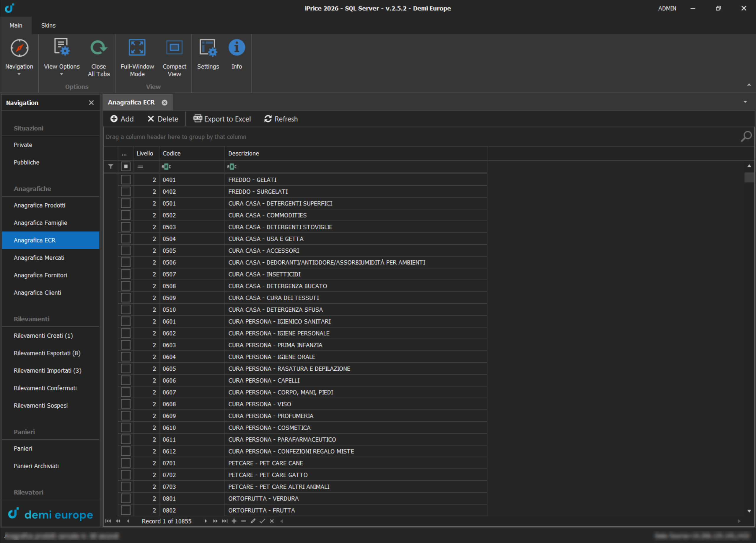Open the Info dialog

[237, 47]
